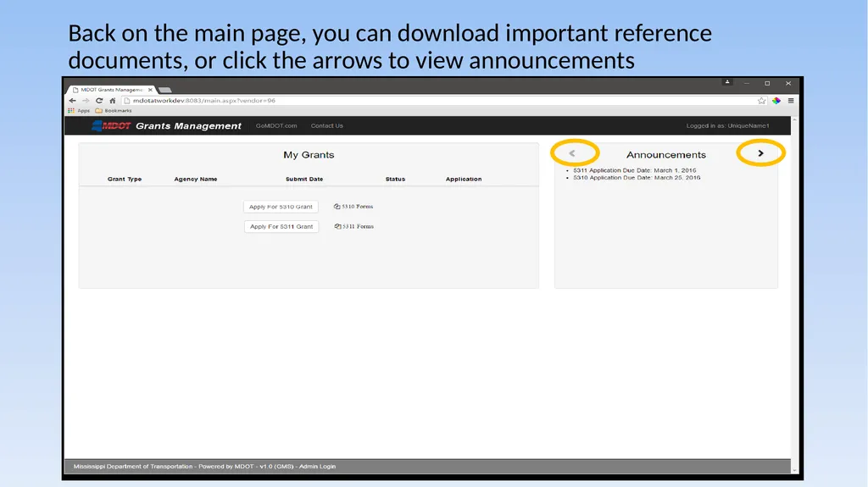868x487 pixels.
Task: Click the Announcements heading
Action: (x=666, y=155)
